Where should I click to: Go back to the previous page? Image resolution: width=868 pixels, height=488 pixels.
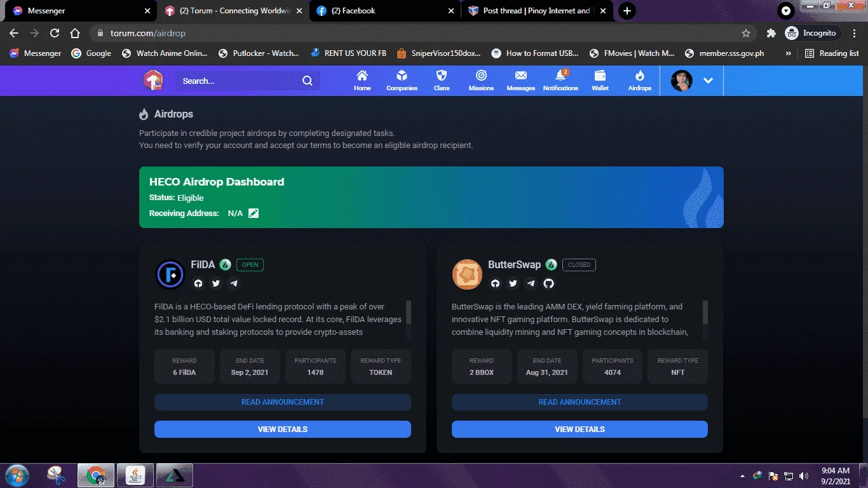[x=14, y=33]
